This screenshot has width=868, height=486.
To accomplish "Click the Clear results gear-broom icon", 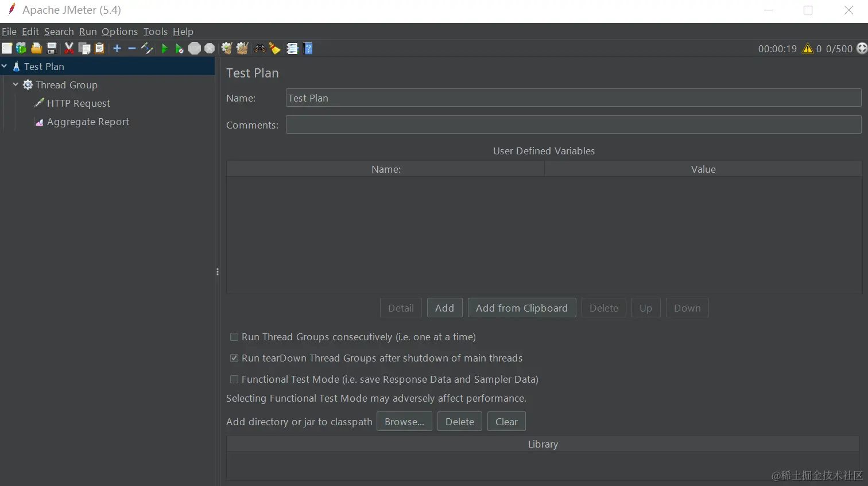I will (227, 49).
